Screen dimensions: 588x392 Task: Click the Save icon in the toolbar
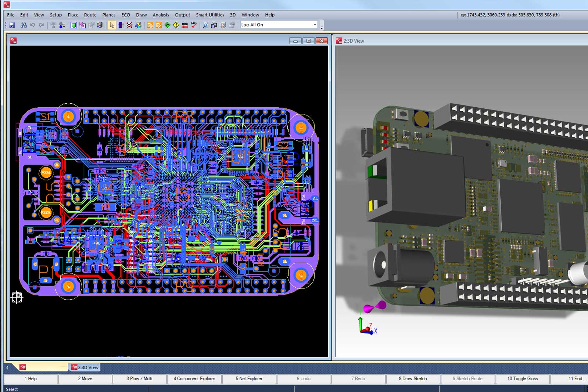[12, 25]
